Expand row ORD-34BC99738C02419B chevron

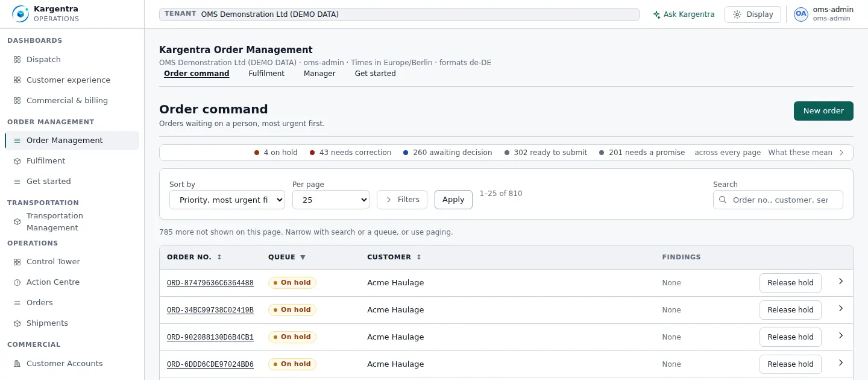(841, 309)
